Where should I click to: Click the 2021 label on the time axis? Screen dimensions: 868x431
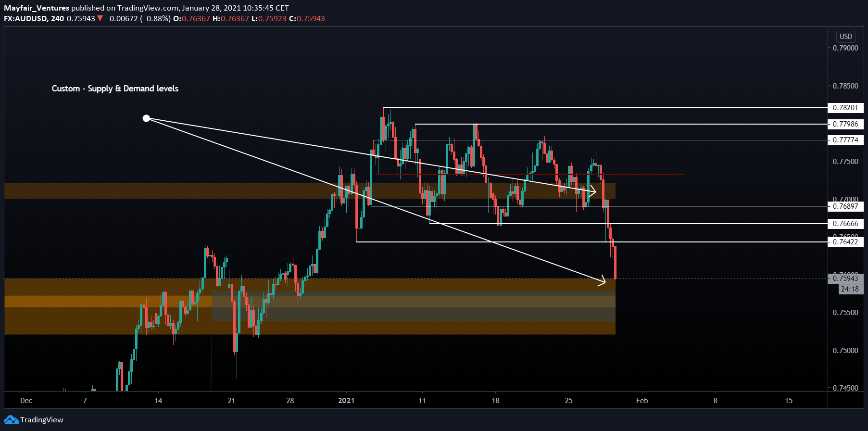pyautogui.click(x=346, y=401)
